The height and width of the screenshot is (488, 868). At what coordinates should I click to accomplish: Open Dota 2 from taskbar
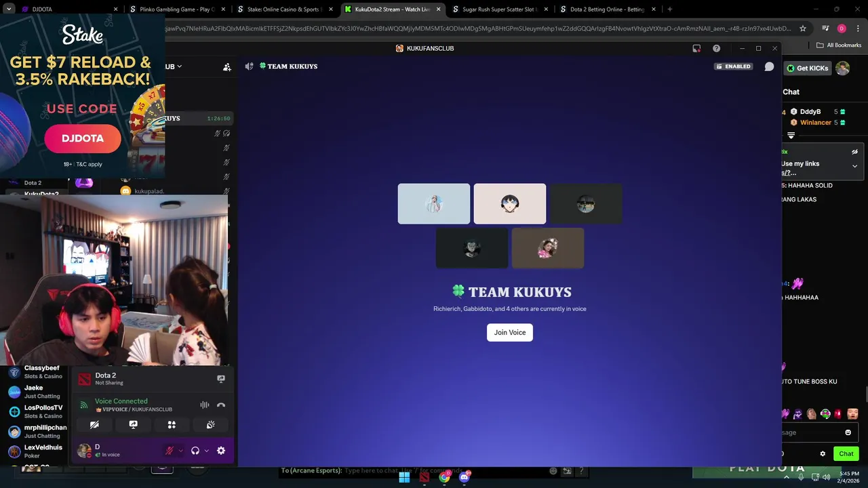tap(424, 477)
